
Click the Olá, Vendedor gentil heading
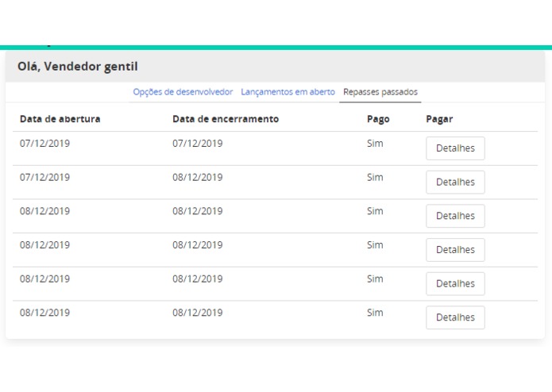pyautogui.click(x=78, y=67)
